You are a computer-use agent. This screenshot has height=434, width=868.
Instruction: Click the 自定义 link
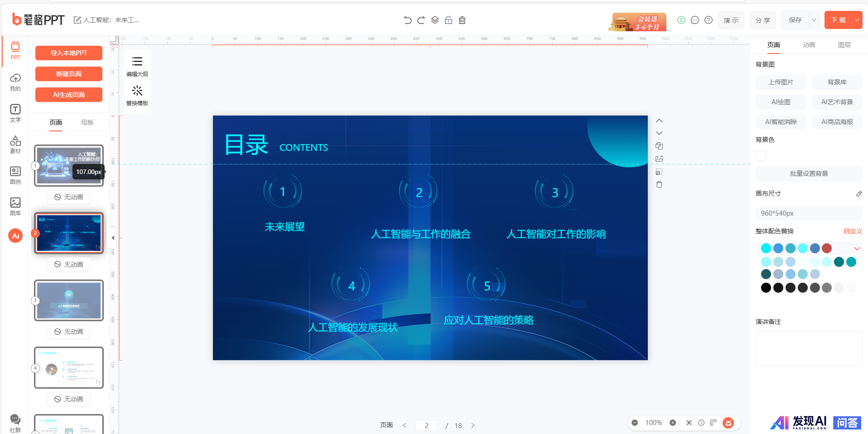(x=853, y=231)
